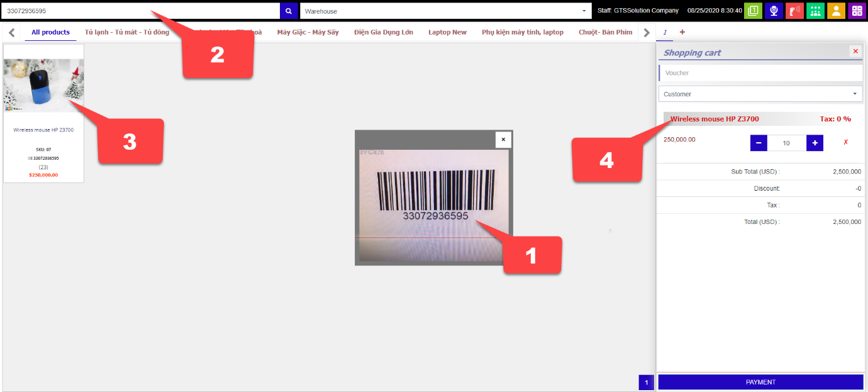Image resolution: width=868 pixels, height=392 pixels.
Task: Click the barcode search input field
Action: click(x=141, y=11)
